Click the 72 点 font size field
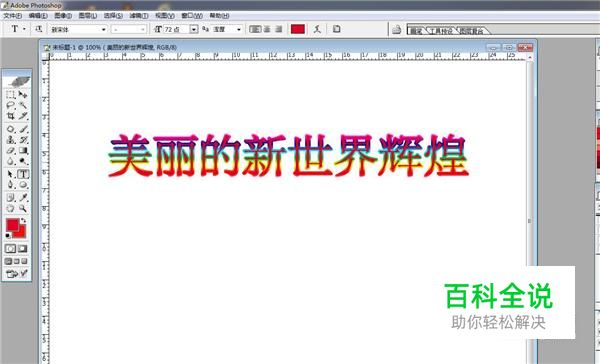600x364 pixels. click(x=177, y=29)
